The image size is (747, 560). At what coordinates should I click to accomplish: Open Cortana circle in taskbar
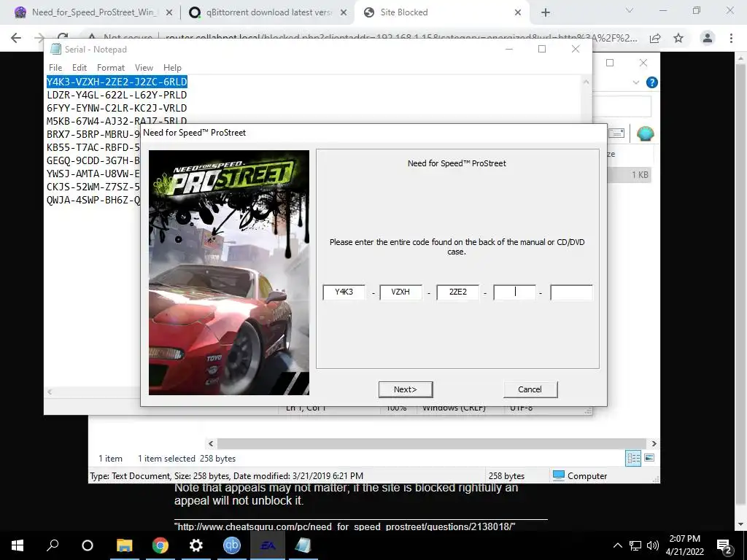(x=88, y=545)
